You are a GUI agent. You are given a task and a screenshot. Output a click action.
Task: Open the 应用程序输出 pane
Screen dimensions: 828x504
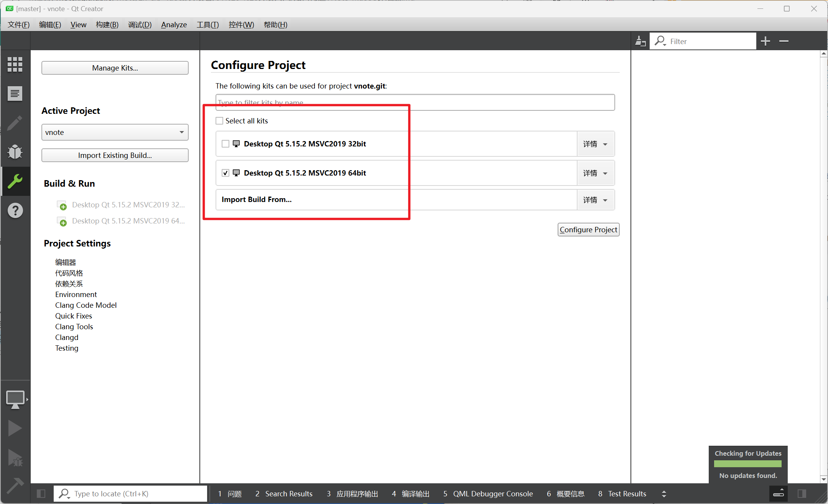point(352,494)
